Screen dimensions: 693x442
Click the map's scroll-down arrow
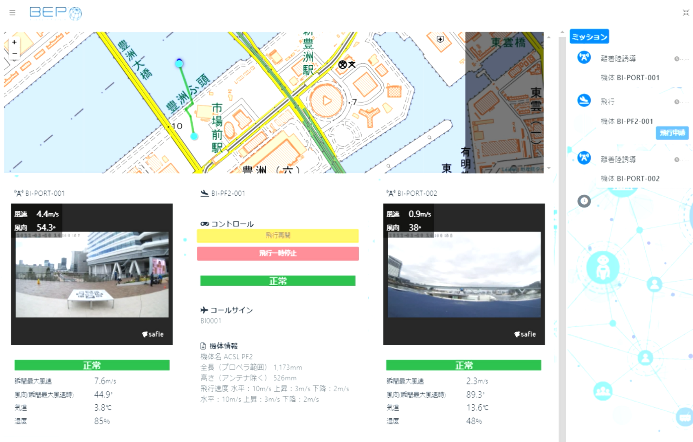coord(549,168)
